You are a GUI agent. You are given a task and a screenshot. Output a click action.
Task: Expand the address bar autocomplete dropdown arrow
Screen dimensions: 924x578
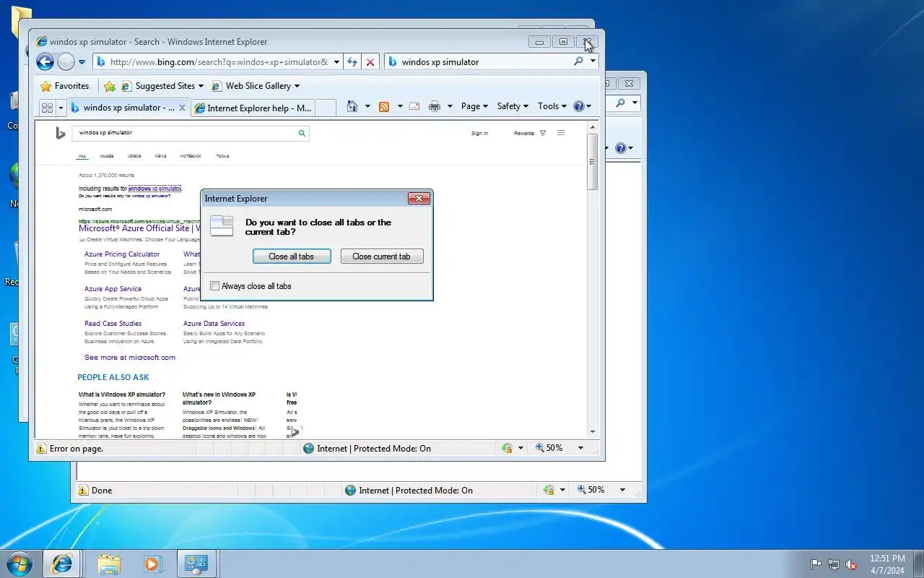pos(336,62)
